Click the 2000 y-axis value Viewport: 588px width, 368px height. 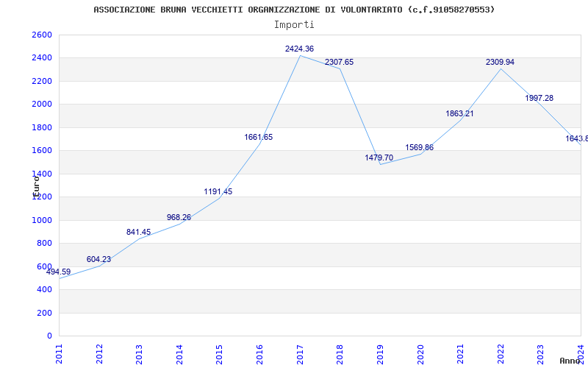point(42,105)
